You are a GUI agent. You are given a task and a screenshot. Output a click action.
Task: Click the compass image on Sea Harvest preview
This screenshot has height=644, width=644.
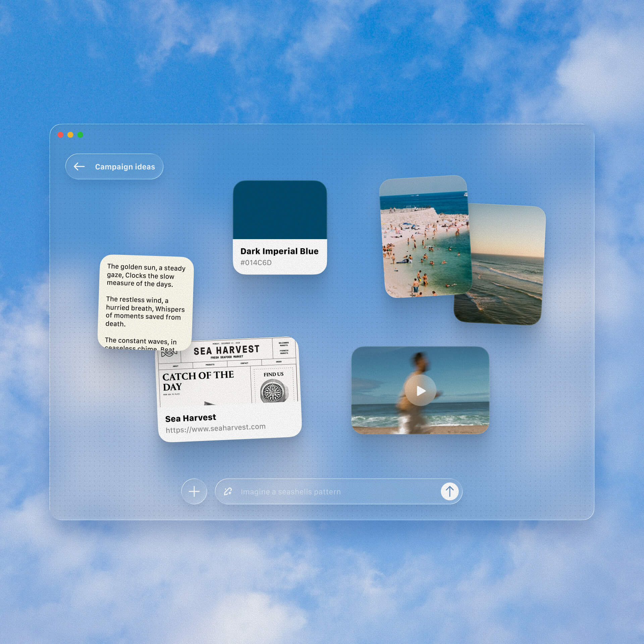[x=274, y=391]
